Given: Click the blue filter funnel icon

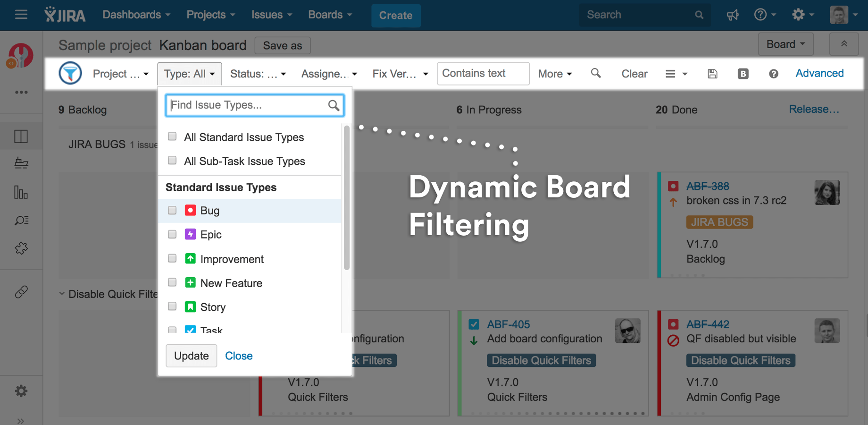Looking at the screenshot, I should (x=70, y=73).
